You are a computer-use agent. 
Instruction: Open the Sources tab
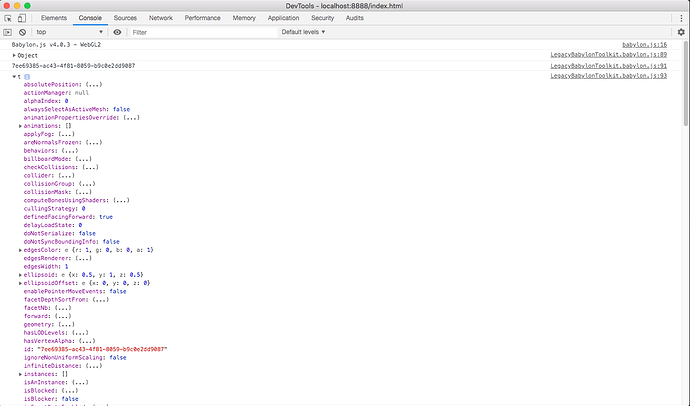click(x=125, y=18)
